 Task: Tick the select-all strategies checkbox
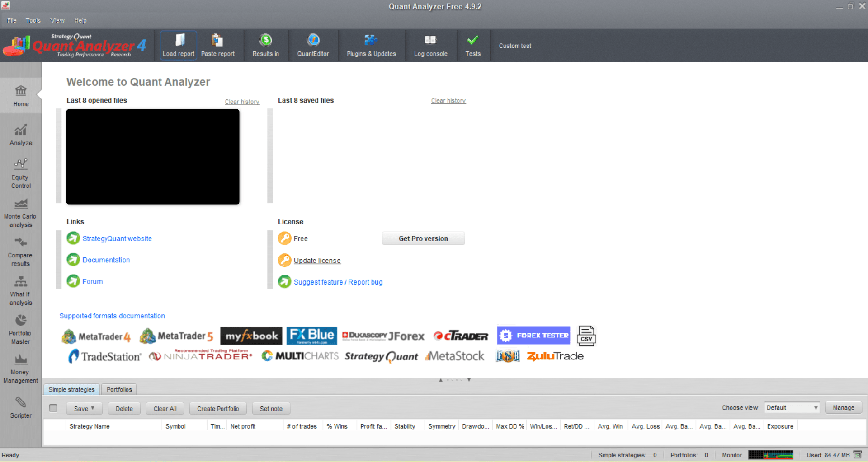coord(53,408)
